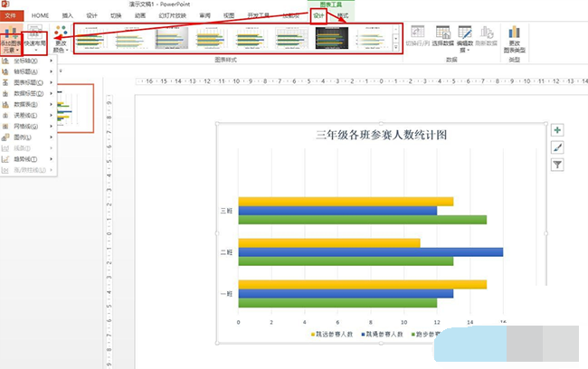Click the chart filters funnel button
Image resolution: width=588 pixels, height=369 pixels.
557,165
